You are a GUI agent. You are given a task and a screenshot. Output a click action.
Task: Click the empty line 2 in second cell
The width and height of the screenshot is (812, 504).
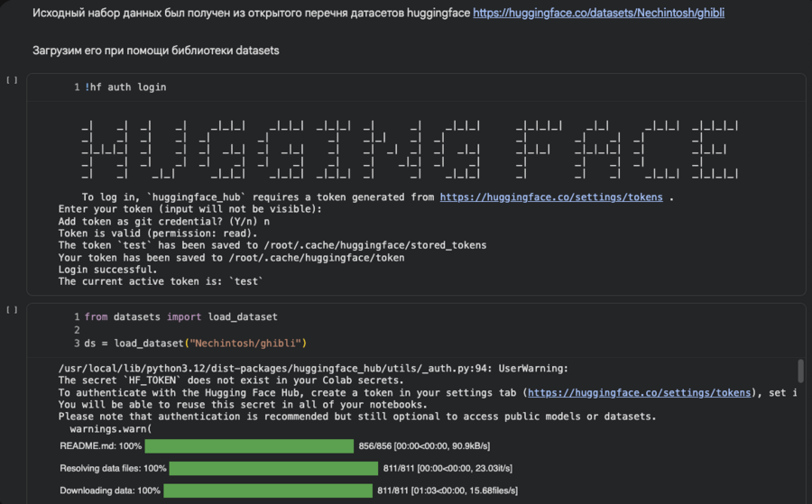click(180, 330)
